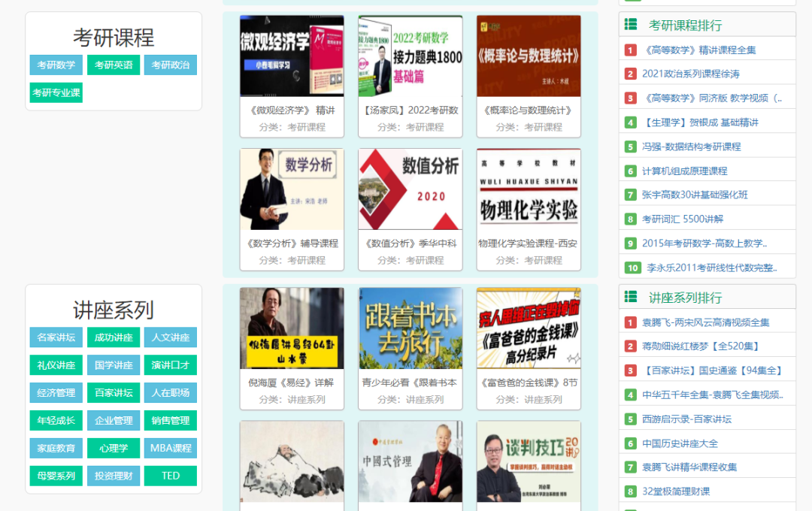Select the 年轻成长 tag
This screenshot has width=812, height=511.
click(56, 420)
